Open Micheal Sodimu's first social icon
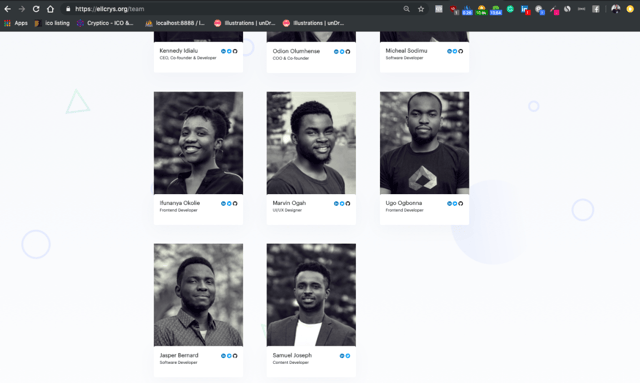Image resolution: width=640 pixels, height=383 pixels. [449, 51]
